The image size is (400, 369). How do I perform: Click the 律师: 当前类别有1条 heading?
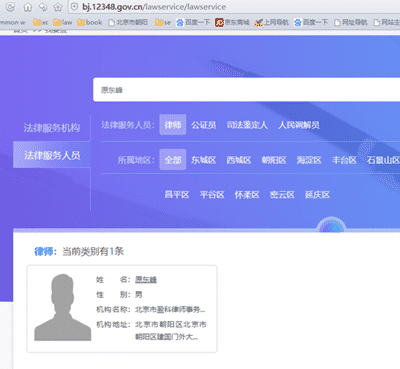tap(79, 251)
